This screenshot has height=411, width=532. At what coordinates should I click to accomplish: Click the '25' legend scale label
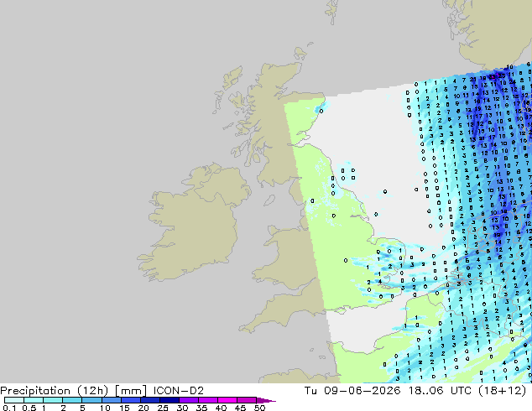[163, 408]
